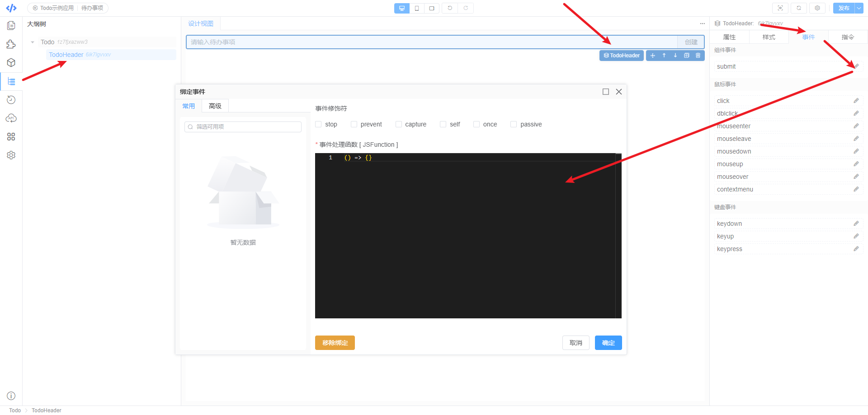Click Todo in the bottom breadcrumb

[15, 410]
